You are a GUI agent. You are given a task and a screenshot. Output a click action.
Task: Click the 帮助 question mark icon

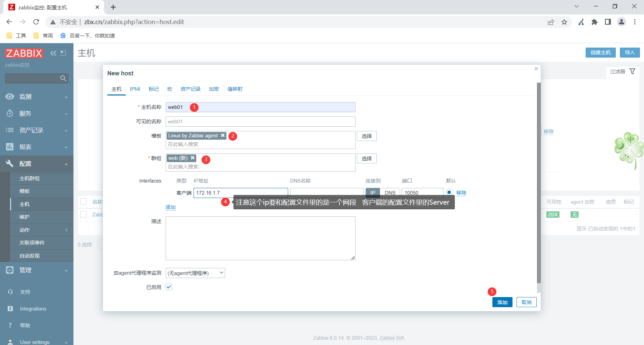(x=10, y=325)
